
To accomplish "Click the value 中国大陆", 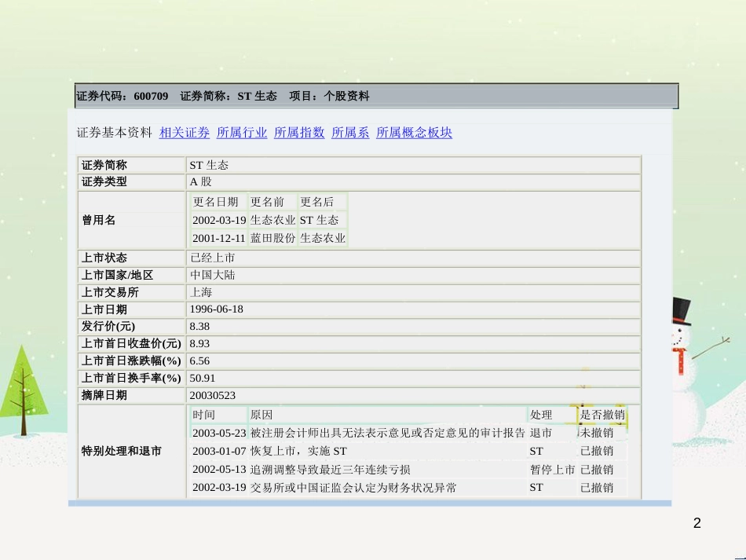I will pyautogui.click(x=212, y=275).
